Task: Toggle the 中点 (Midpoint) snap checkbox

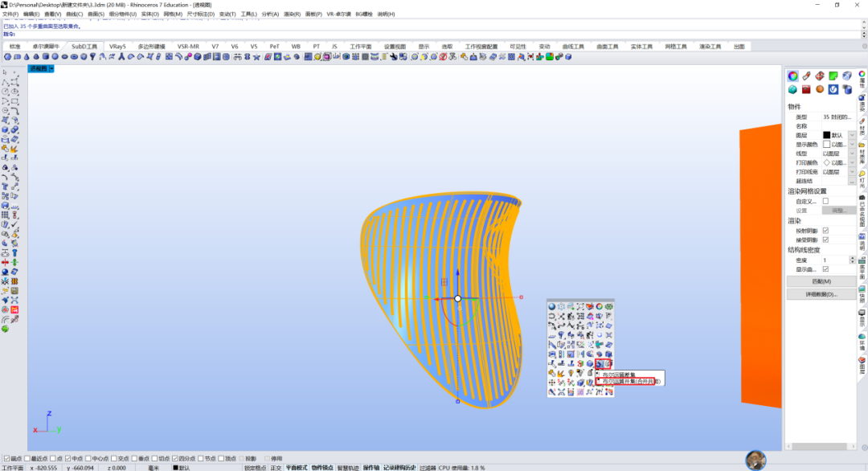Action: coord(68,458)
